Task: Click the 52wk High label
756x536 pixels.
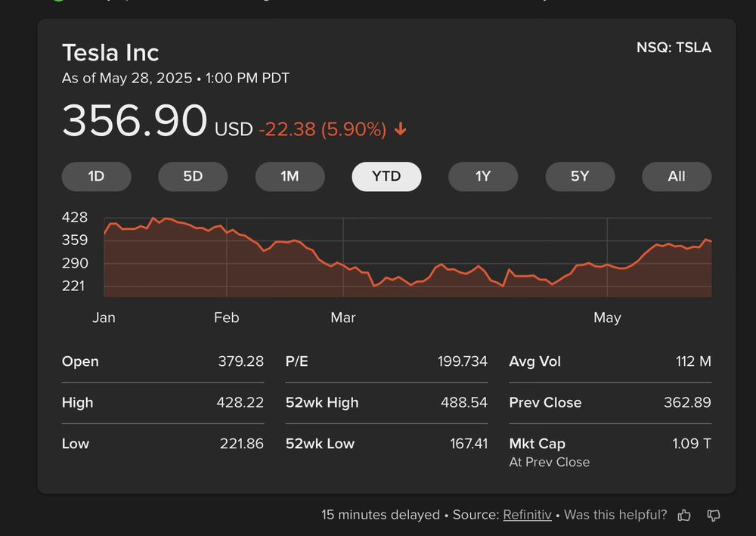Action: (x=322, y=402)
